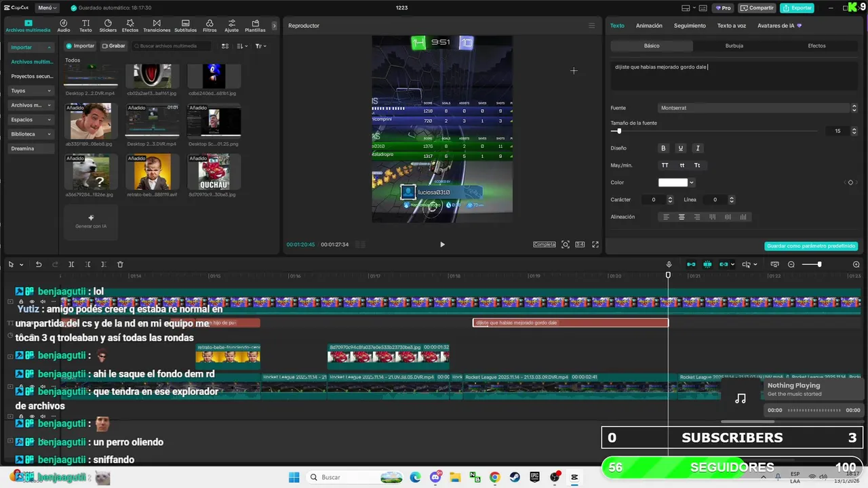The height and width of the screenshot is (488, 868).
Task: Expand the Biblioteca sidebar section
Action: pyautogui.click(x=31, y=134)
